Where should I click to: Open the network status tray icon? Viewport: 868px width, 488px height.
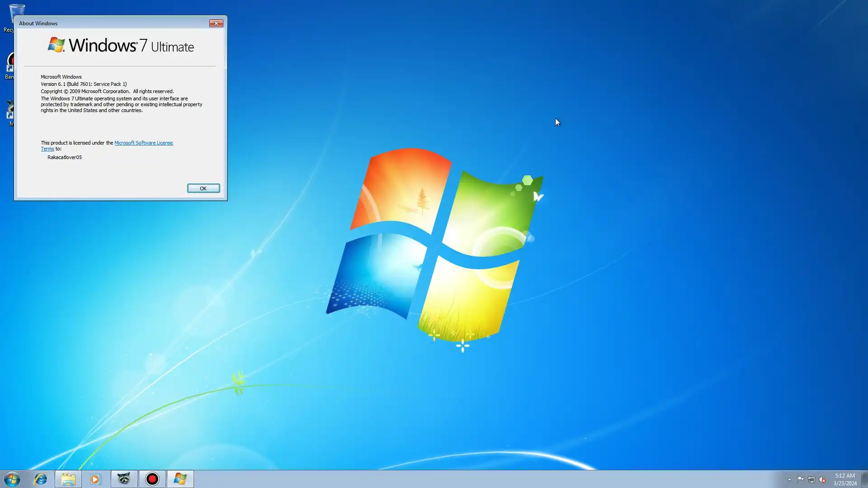pos(811,479)
